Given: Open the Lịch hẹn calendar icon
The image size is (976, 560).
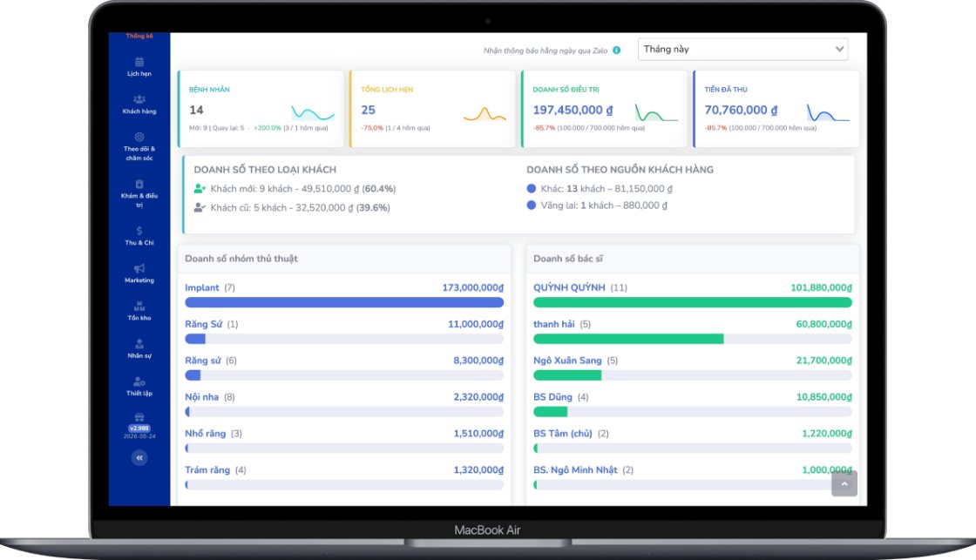Looking at the screenshot, I should 139,62.
